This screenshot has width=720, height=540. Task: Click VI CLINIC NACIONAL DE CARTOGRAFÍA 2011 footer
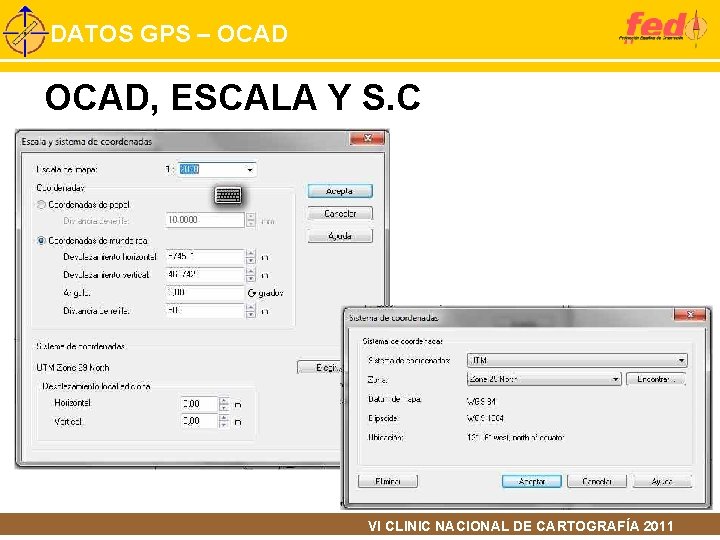point(521,526)
